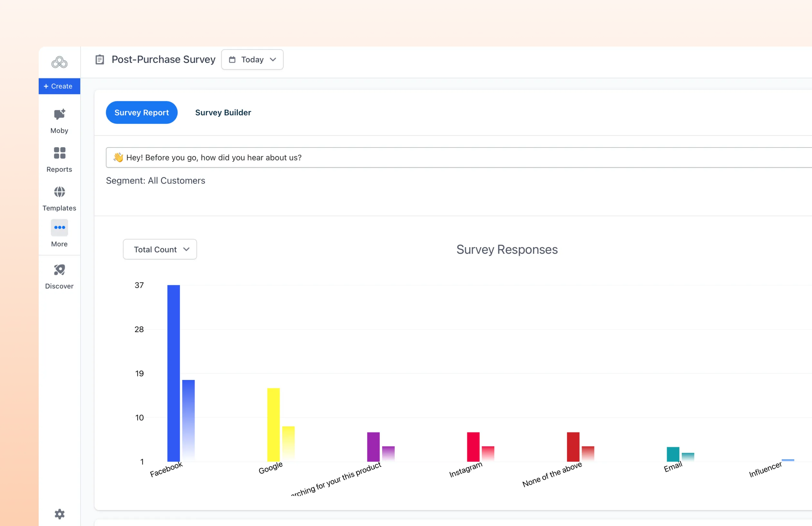Click the survey clipboard icon beside the title
Screen dimensions: 812x526
[x=100, y=60]
